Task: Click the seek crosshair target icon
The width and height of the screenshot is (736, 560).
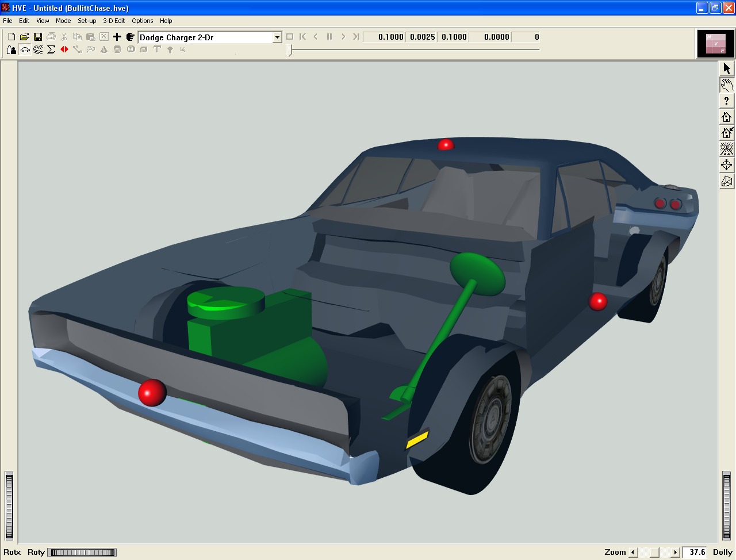Action: coord(727,166)
